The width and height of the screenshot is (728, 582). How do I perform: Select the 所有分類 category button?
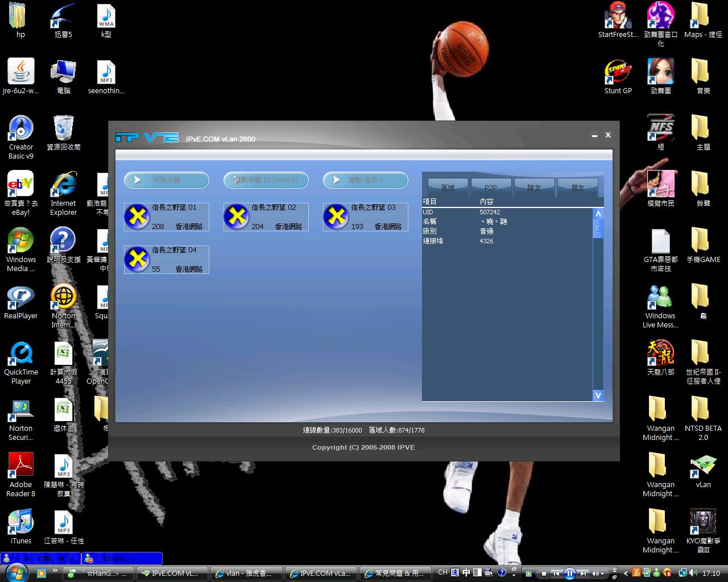coord(167,180)
